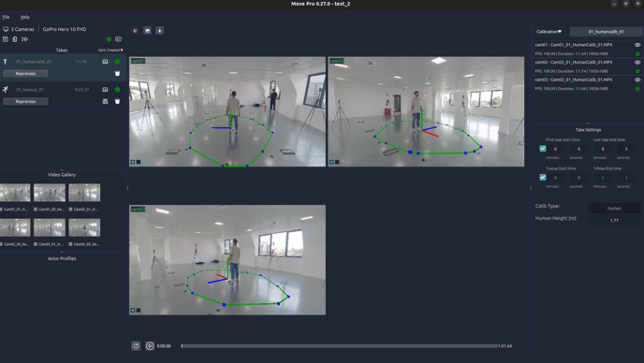Image resolution: width=644 pixels, height=363 pixels.
Task: Click the fast-forward batch process icon
Action: 24,39
